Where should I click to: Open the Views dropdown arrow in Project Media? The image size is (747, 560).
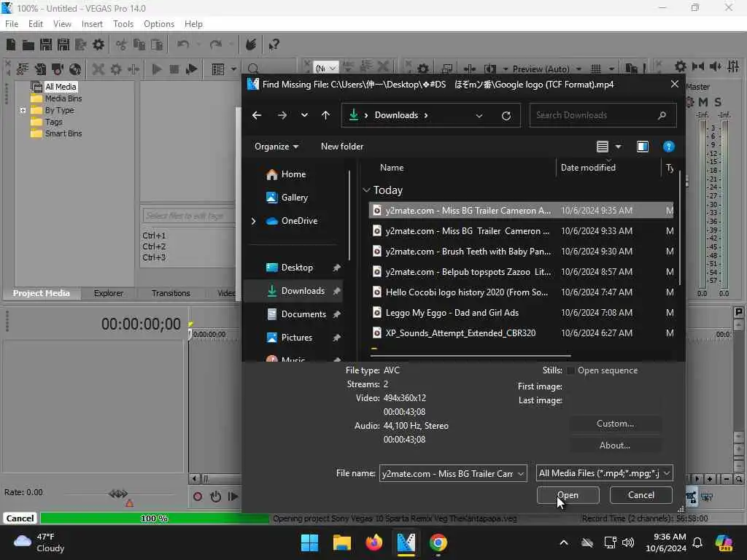[x=233, y=69]
